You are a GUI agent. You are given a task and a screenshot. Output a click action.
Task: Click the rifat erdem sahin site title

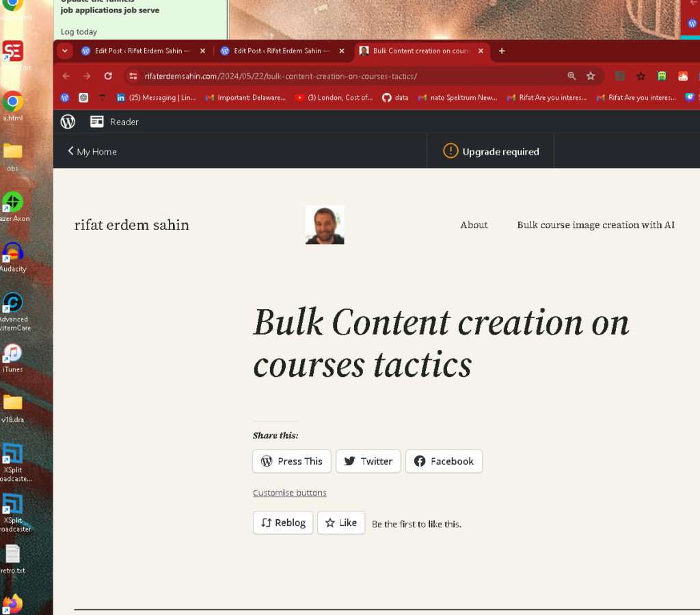[x=132, y=224]
